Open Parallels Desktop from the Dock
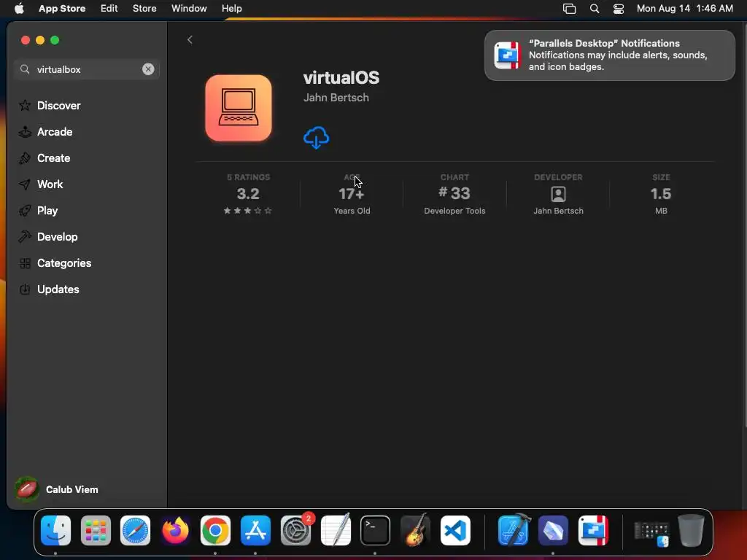747x560 pixels. point(593,530)
